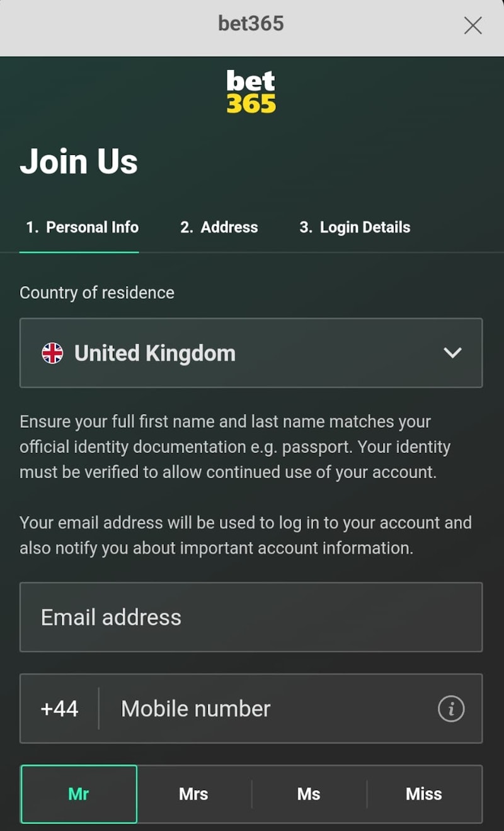Viewport: 504px width, 831px height.
Task: Click the bet365 title bar text
Action: point(251,24)
